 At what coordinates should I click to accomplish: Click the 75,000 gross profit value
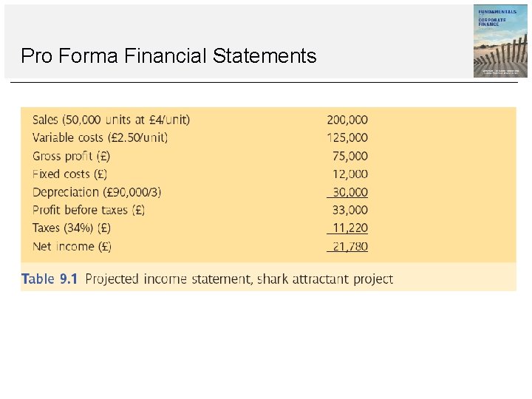coord(350,156)
